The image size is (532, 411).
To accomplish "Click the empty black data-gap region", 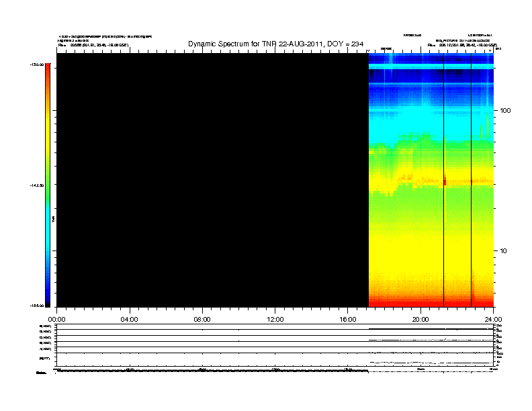I will click(x=212, y=180).
